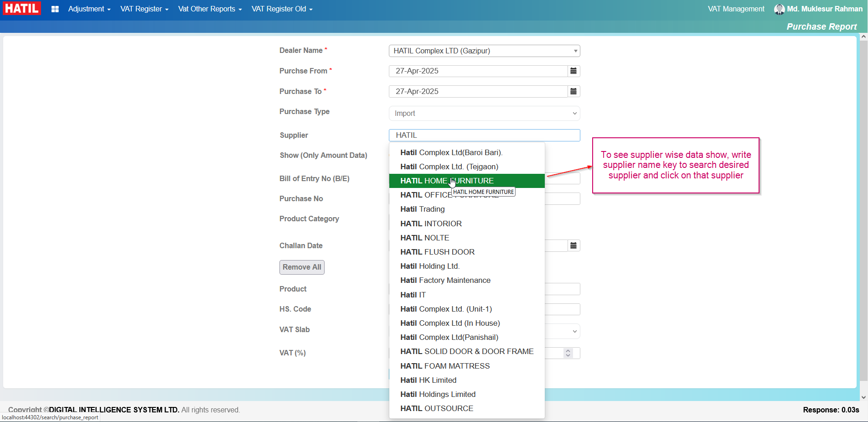The width and height of the screenshot is (868, 422).
Task: Open the Adjustment menu
Action: (89, 9)
